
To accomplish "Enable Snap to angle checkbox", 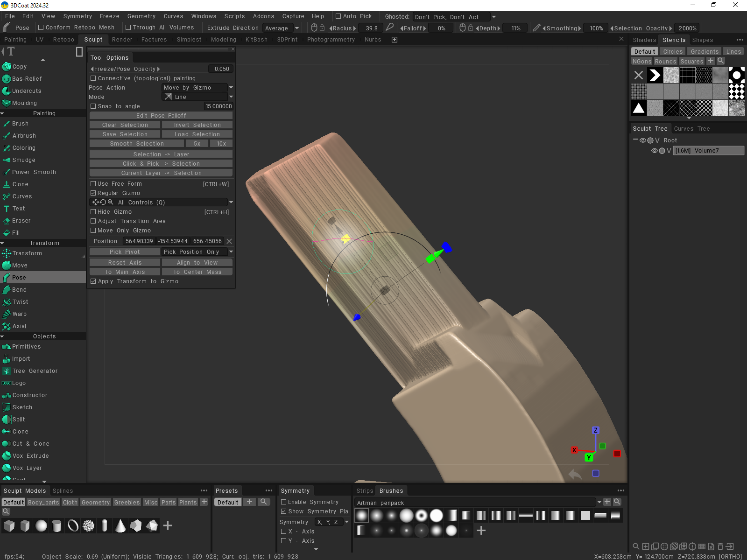I will pyautogui.click(x=93, y=106).
